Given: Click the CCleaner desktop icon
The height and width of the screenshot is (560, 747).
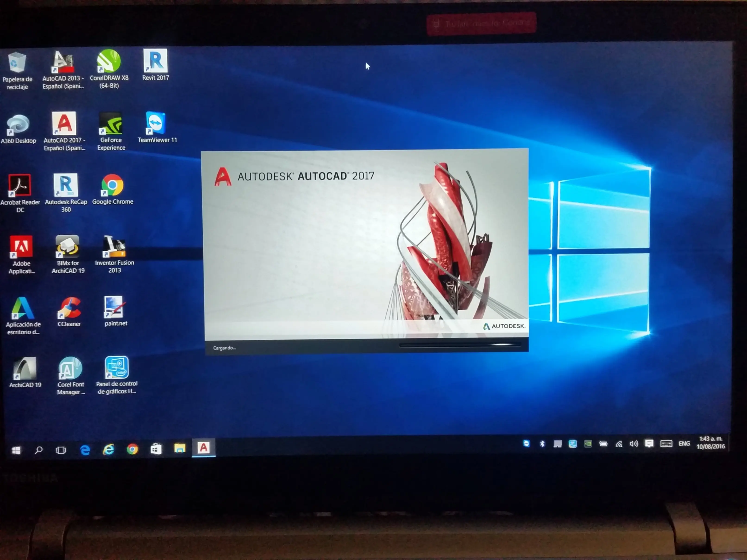Looking at the screenshot, I should coord(69,312).
